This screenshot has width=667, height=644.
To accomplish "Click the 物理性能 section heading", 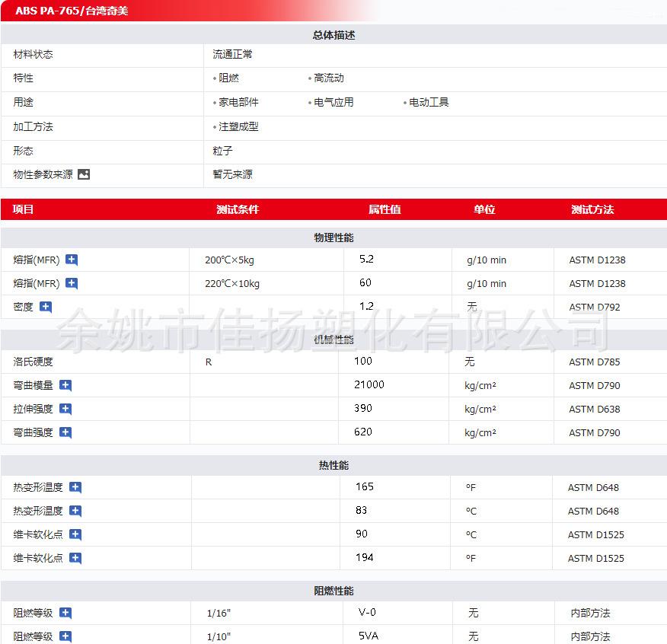I will pyautogui.click(x=334, y=238).
